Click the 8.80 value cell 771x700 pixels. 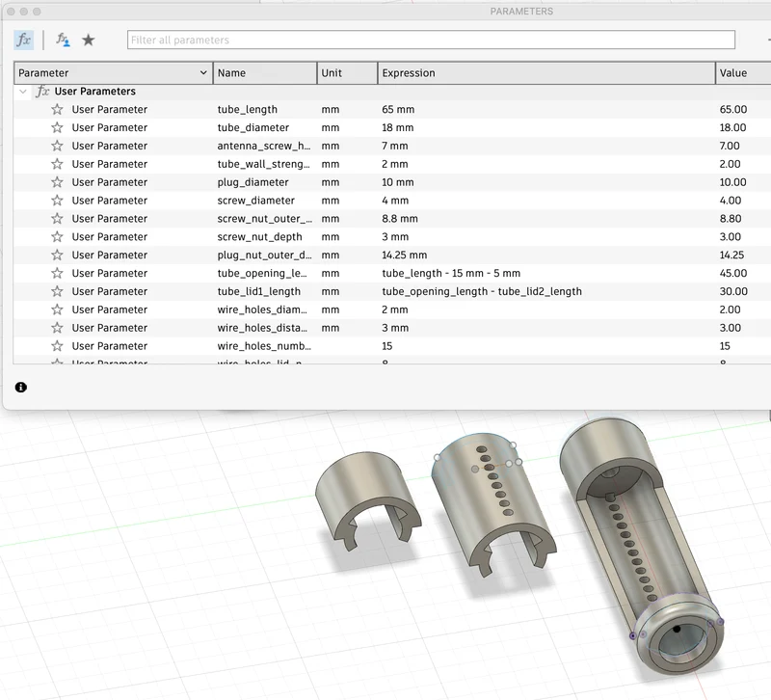point(731,219)
